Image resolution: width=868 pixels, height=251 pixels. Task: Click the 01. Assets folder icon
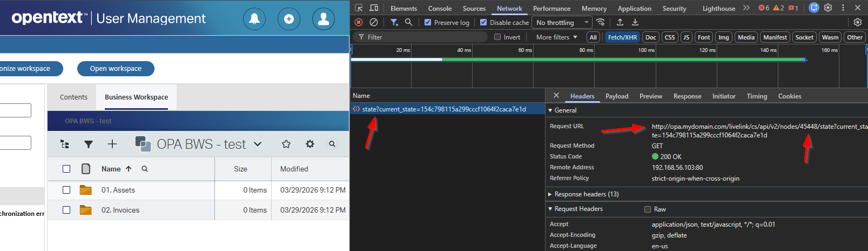(x=86, y=190)
